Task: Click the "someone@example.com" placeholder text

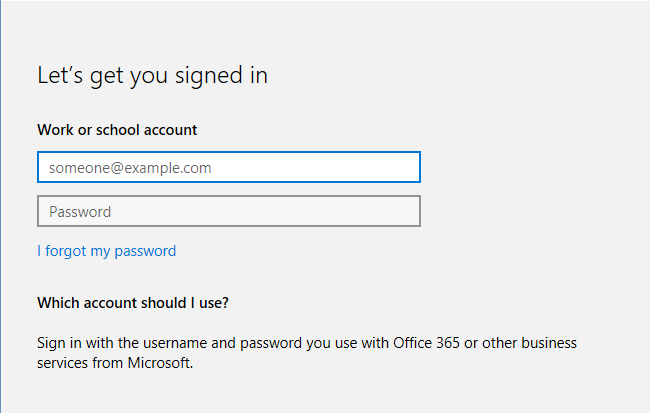Action: 130,168
